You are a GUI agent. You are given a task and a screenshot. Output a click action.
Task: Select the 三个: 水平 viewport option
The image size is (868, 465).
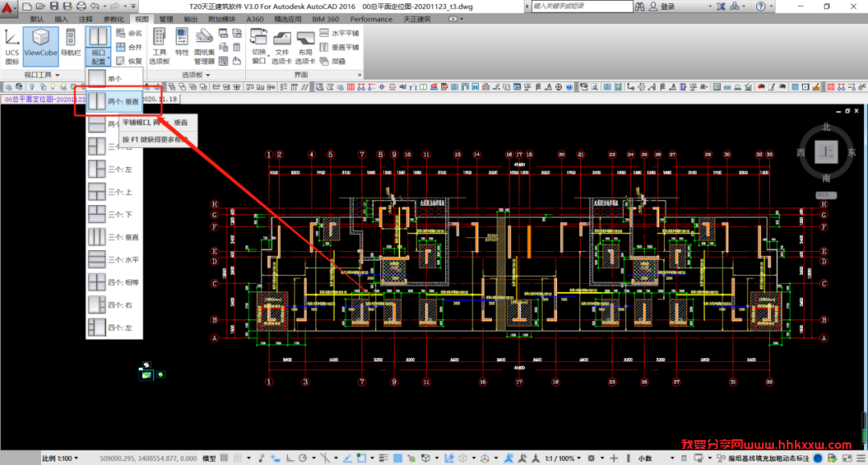tap(114, 260)
